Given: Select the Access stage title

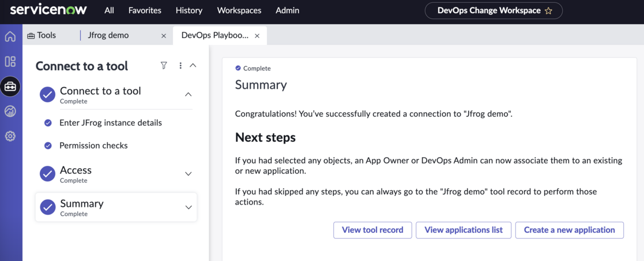Looking at the screenshot, I should (x=76, y=170).
